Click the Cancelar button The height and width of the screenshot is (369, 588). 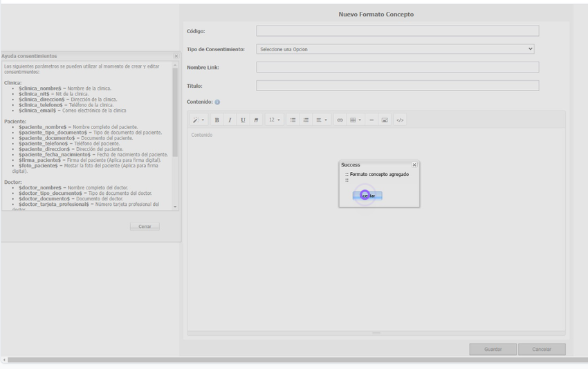tap(542, 349)
